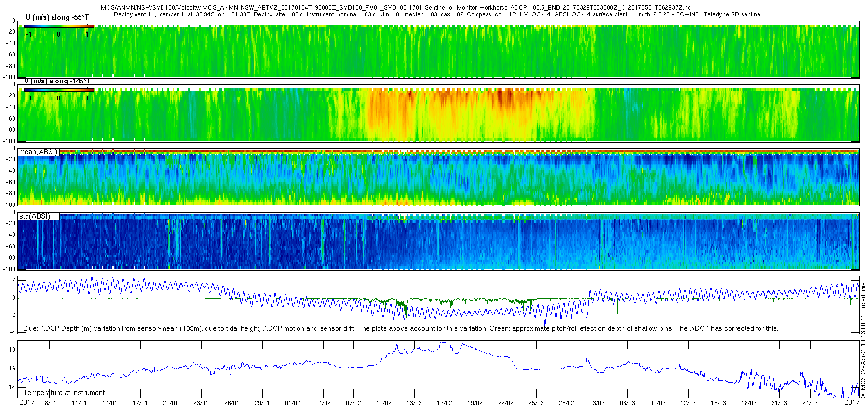Viewport: 868px width, 410px height.
Task: Click the 29/01 date tick label
Action: click(262, 403)
